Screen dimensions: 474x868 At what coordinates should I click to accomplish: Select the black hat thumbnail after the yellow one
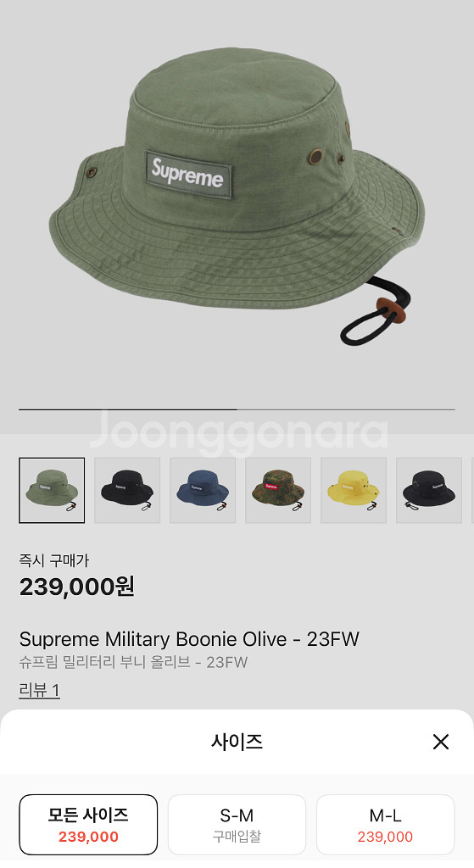[429, 491]
